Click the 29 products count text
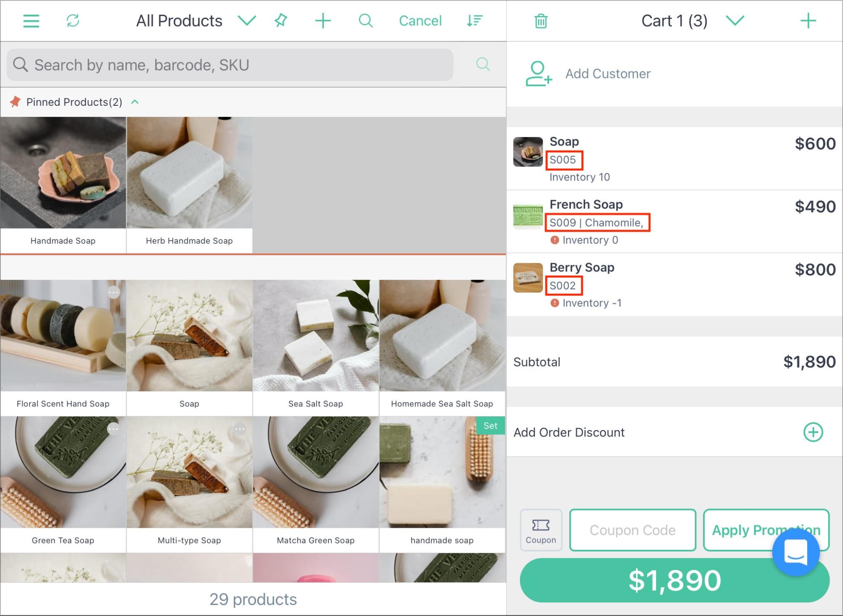The width and height of the screenshot is (843, 616). coord(253,599)
